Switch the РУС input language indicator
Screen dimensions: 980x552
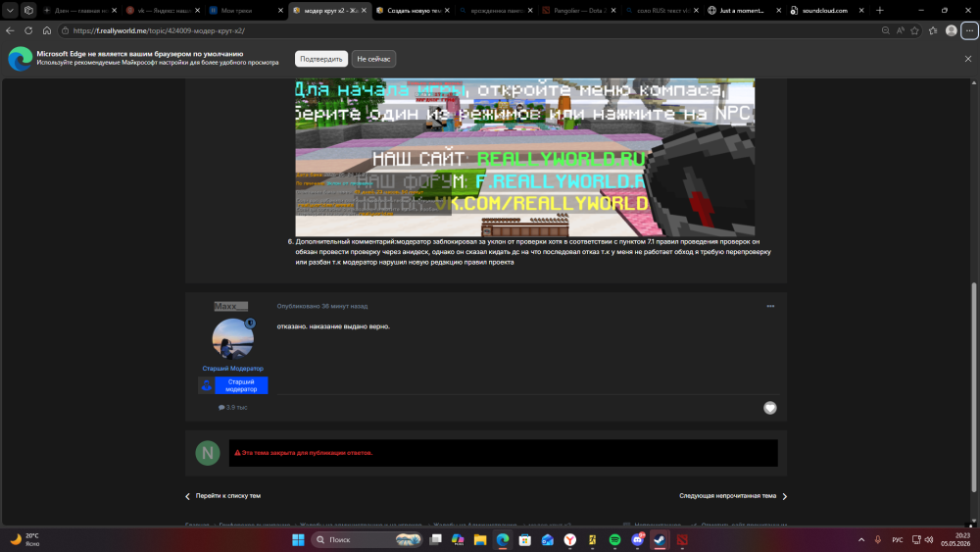coord(898,539)
